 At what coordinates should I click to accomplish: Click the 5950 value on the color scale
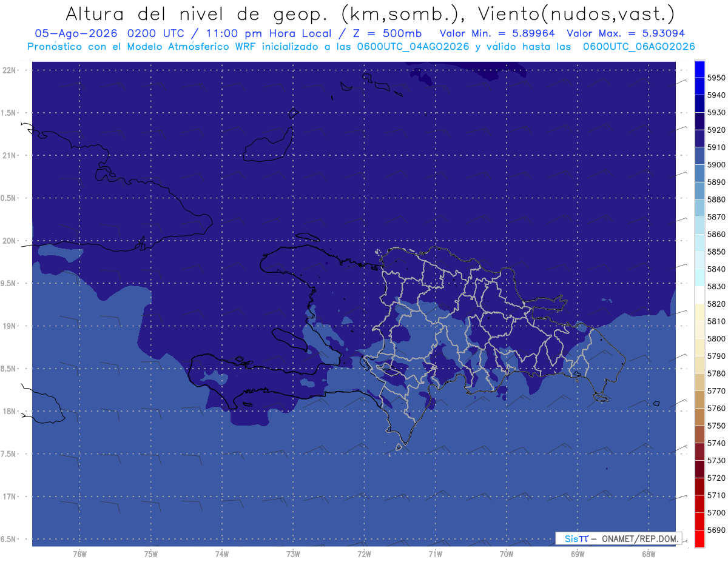pos(716,78)
